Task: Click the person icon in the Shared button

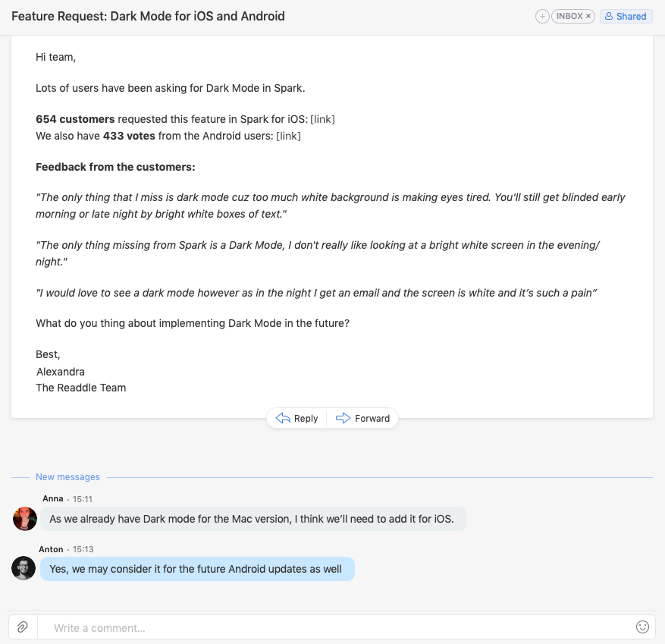Action: pos(609,16)
